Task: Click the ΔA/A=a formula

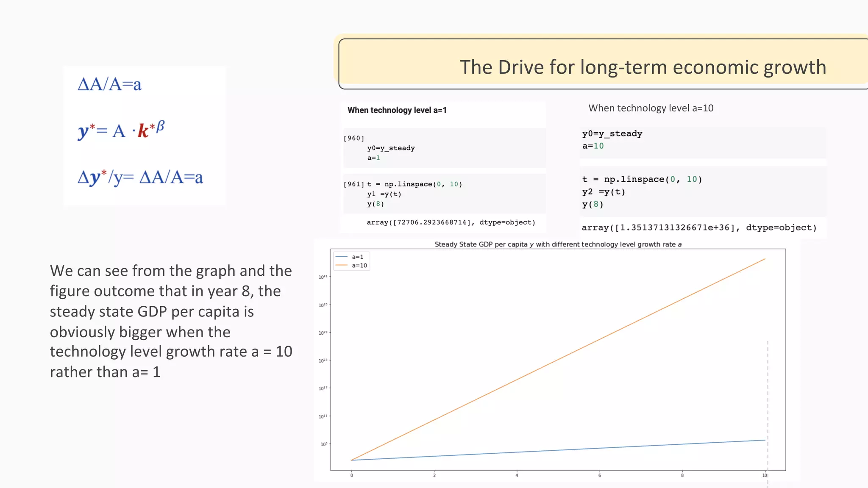Action: coord(109,84)
